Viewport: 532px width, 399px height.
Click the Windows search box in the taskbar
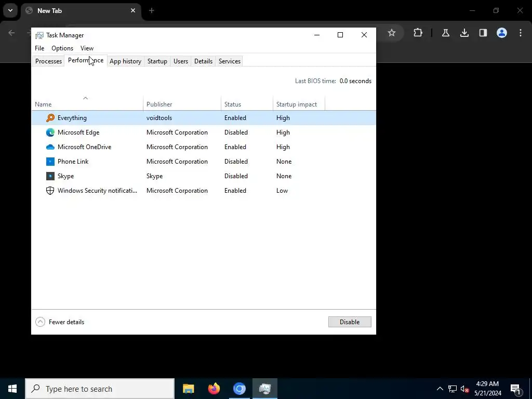click(100, 389)
